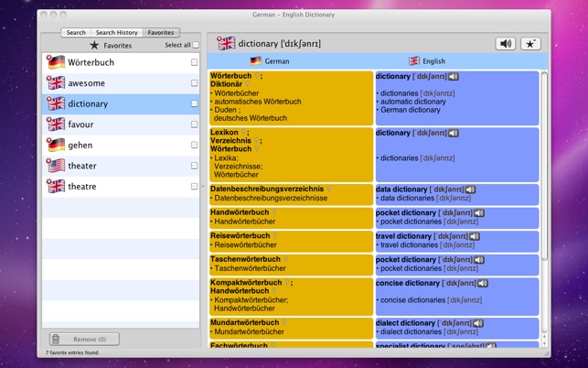The height and width of the screenshot is (368, 588).
Task: Click the German flag in German column header
Action: [256, 60]
